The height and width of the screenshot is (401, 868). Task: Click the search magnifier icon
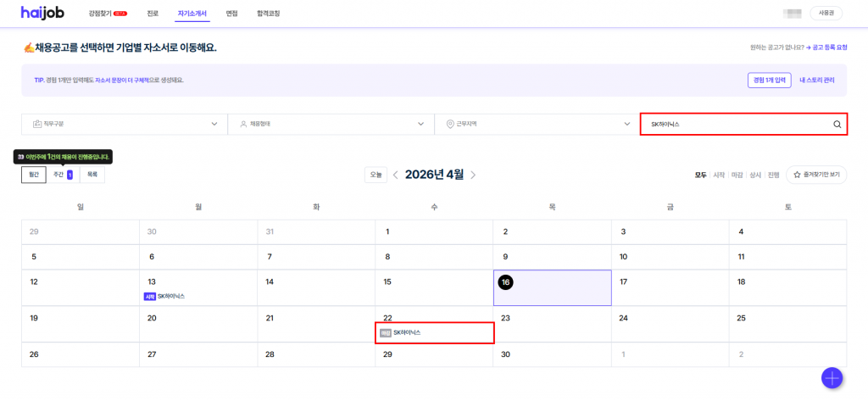point(837,124)
